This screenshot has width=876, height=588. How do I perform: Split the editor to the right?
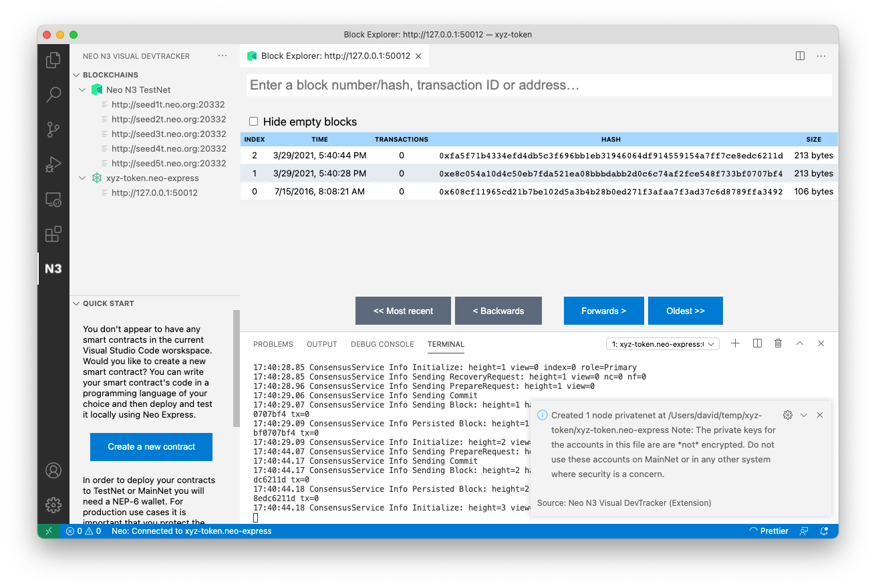point(800,56)
